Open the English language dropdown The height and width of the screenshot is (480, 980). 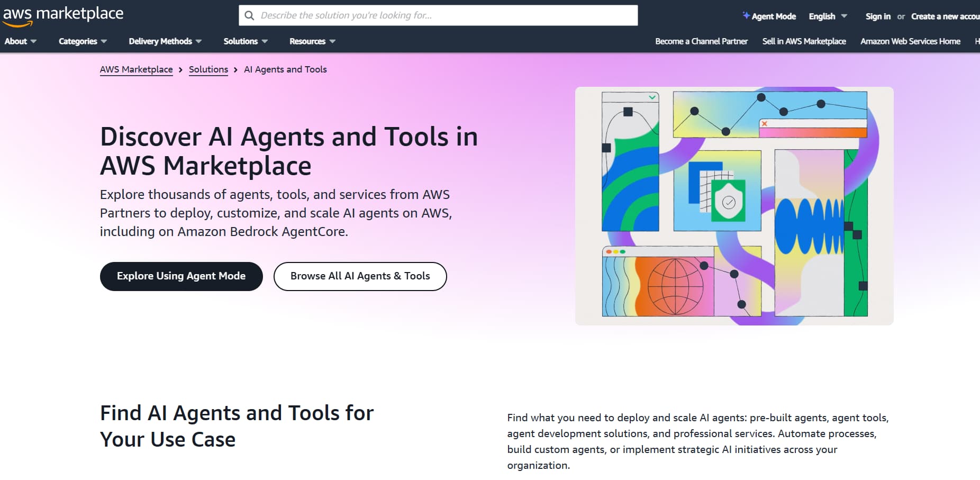click(x=828, y=16)
